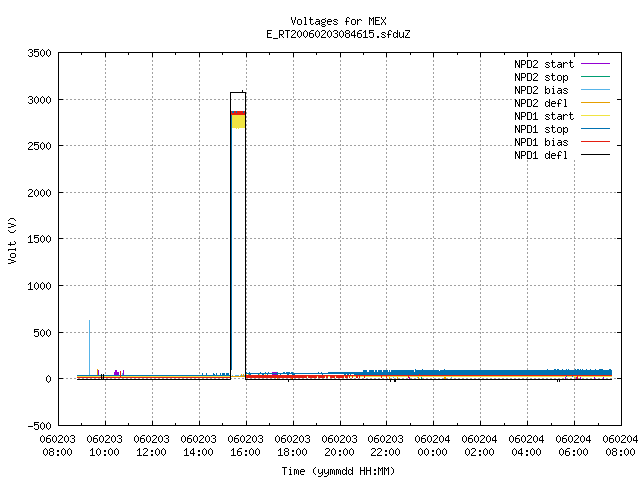640x480 pixels.
Task: Click the 'NPD2 stop' legend label
Action: [541, 77]
